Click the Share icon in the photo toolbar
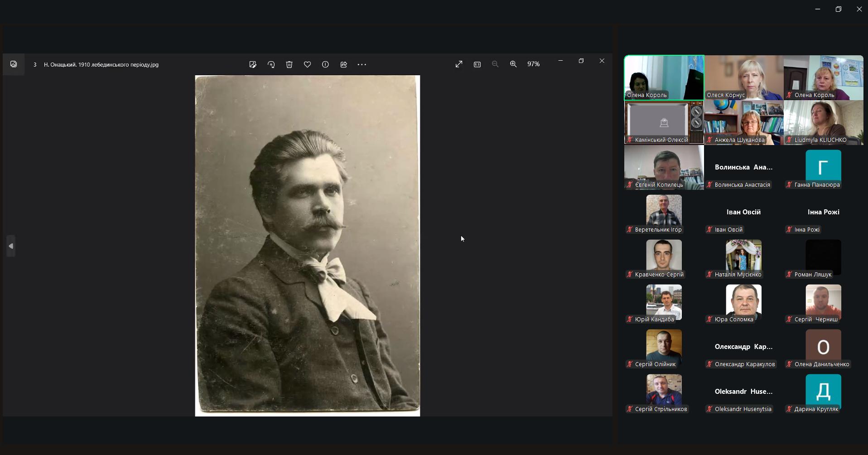The width and height of the screenshot is (868, 455). click(x=343, y=64)
